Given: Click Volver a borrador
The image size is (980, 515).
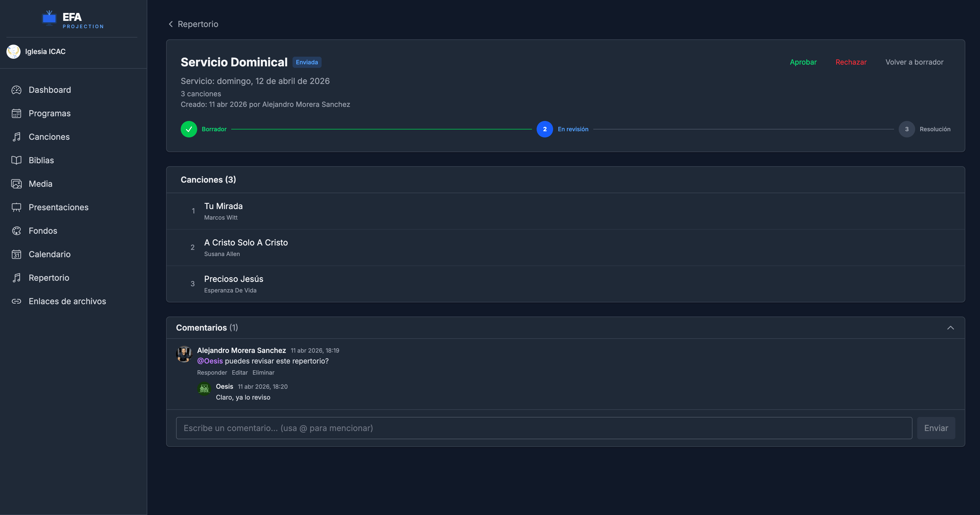Looking at the screenshot, I should 914,62.
